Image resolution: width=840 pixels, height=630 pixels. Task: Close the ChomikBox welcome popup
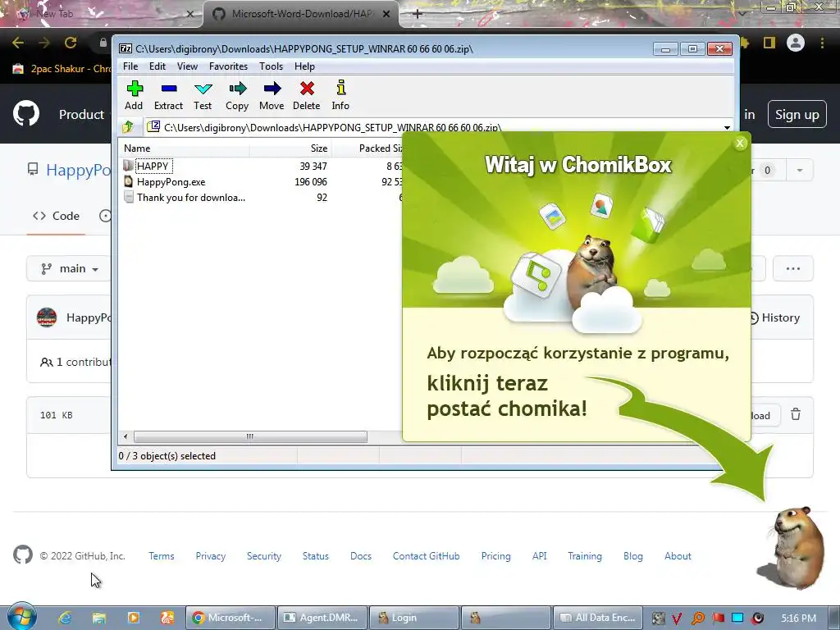[740, 143]
